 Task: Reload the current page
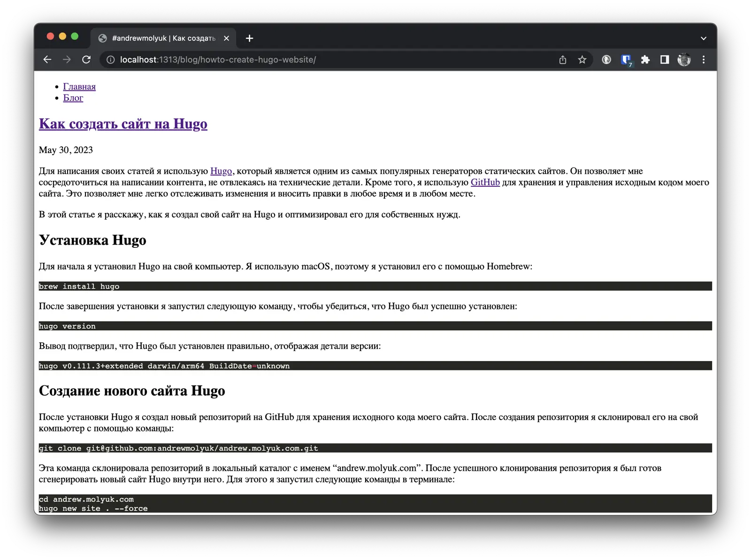click(86, 60)
